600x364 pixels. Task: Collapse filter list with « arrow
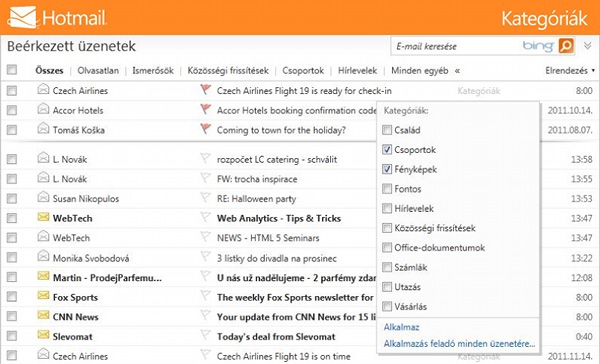coord(457,71)
